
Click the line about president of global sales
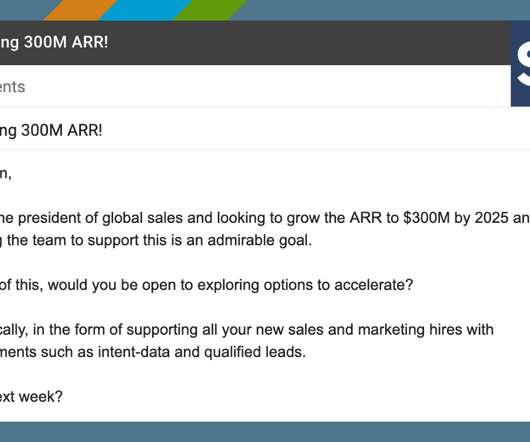[265, 218]
